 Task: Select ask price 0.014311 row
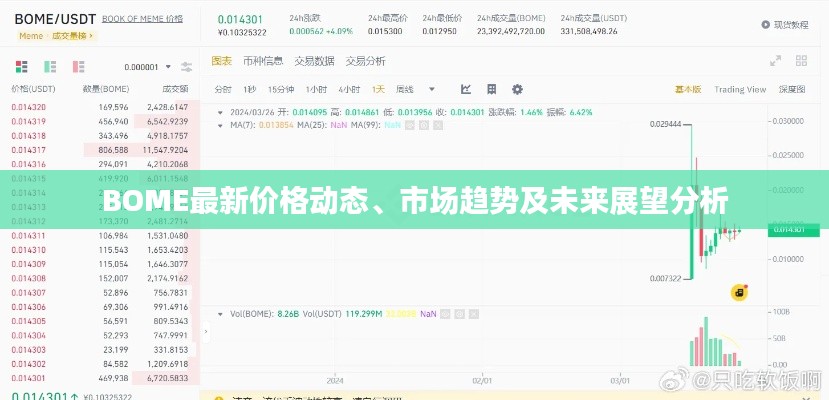[100, 236]
